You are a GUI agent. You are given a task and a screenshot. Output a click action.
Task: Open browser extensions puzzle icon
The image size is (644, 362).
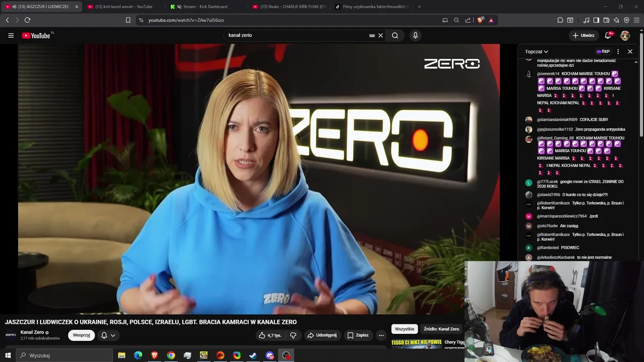[560, 20]
